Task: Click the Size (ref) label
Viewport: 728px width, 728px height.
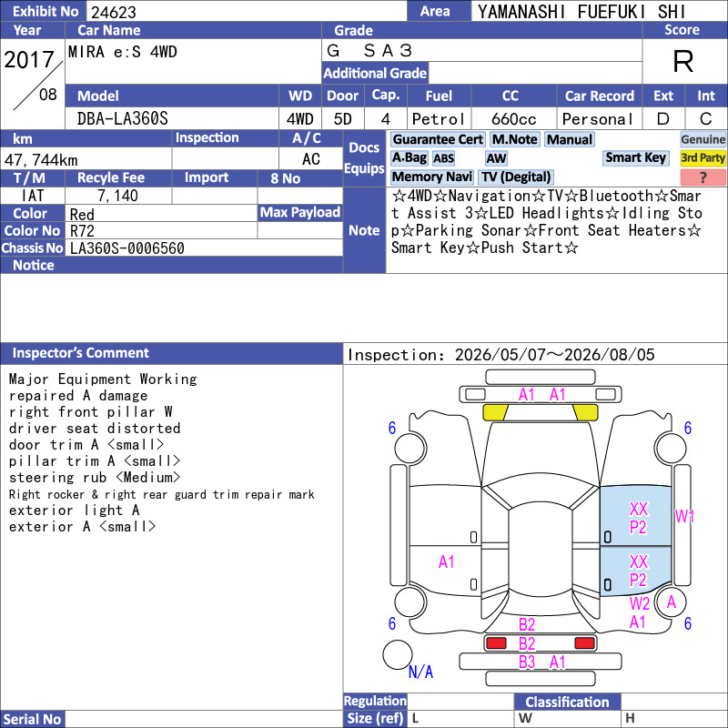Action: 375,718
